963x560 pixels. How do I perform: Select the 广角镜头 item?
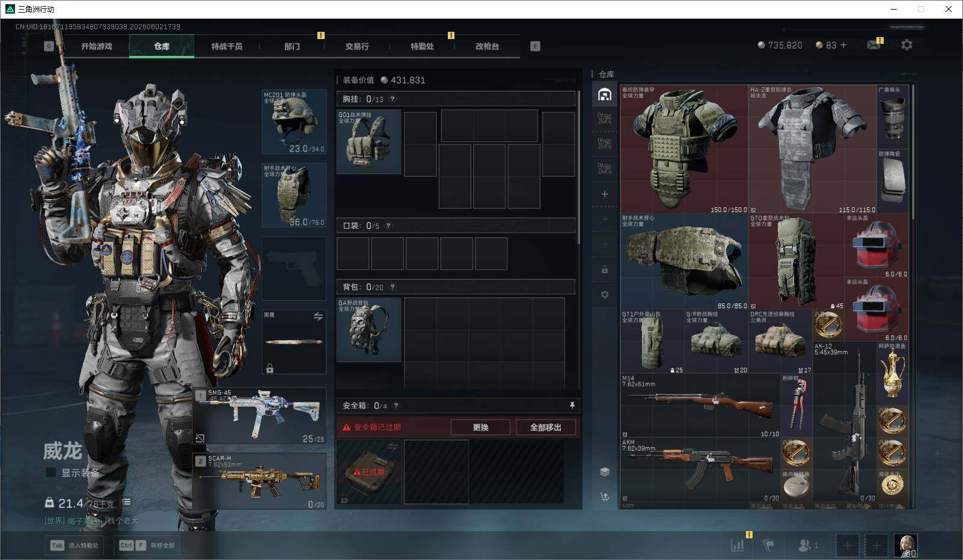(893, 117)
